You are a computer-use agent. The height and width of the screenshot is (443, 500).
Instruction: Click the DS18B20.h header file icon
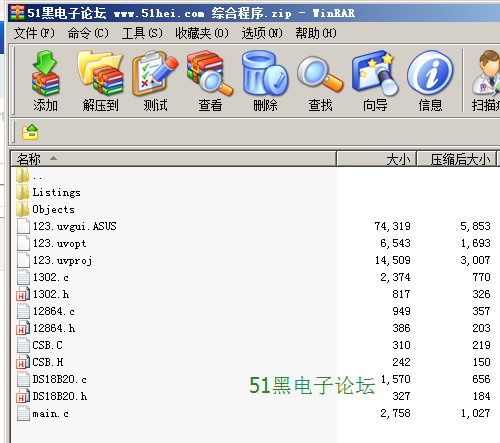pos(23,396)
